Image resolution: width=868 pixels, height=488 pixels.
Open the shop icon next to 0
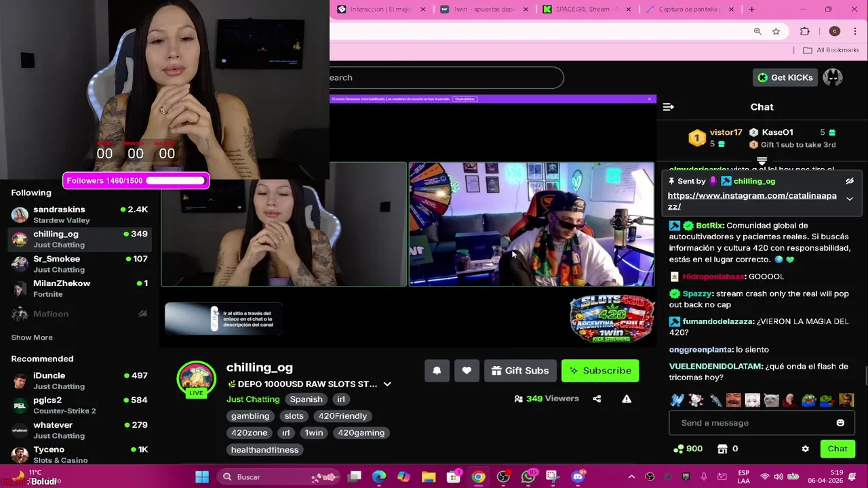coord(722,449)
